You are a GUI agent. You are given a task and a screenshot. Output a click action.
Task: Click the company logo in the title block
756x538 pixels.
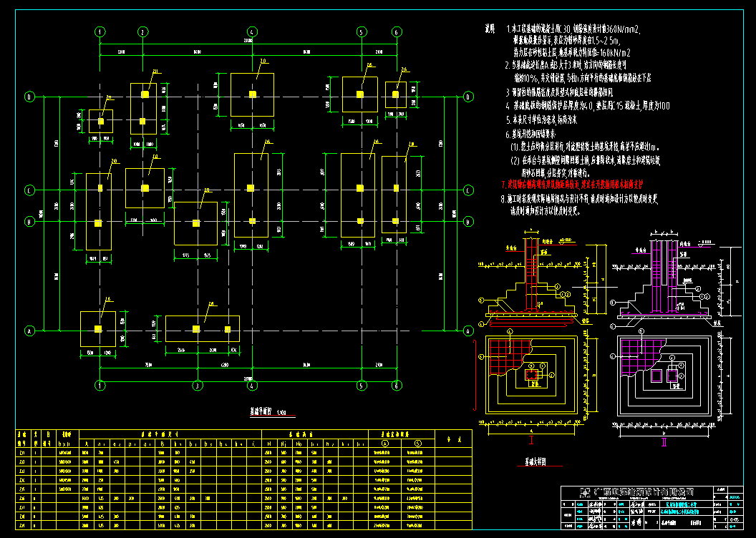(x=583, y=493)
